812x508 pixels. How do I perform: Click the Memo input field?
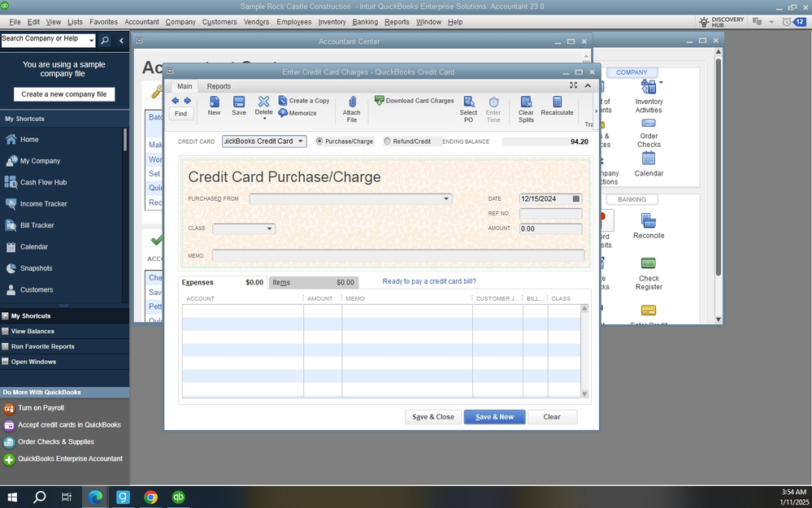[398, 255]
